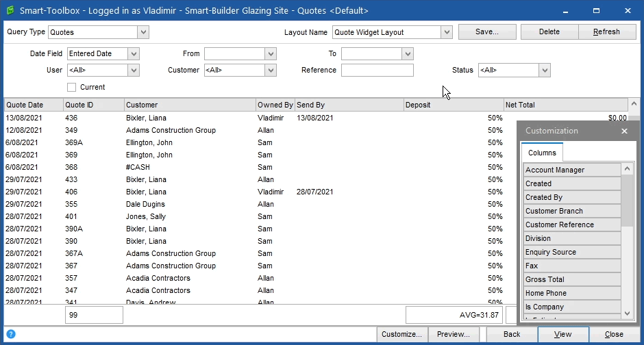
Task: Close the Customization panel
Action: point(624,131)
